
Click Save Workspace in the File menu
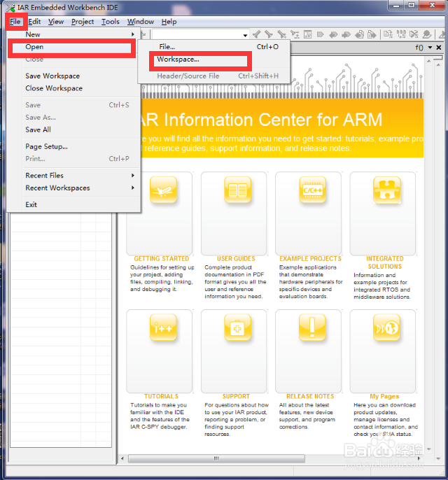click(x=73, y=76)
